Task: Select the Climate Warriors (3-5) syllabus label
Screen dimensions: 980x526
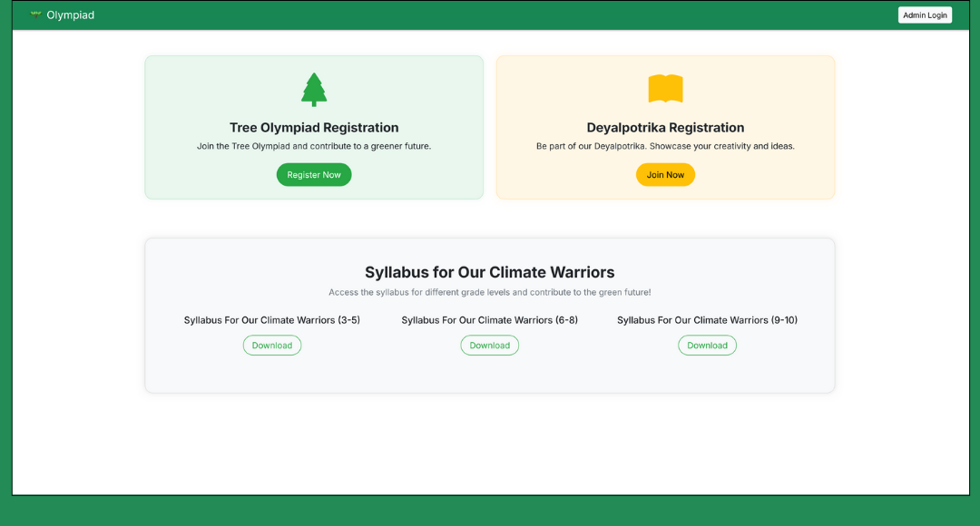Action: 272,320
